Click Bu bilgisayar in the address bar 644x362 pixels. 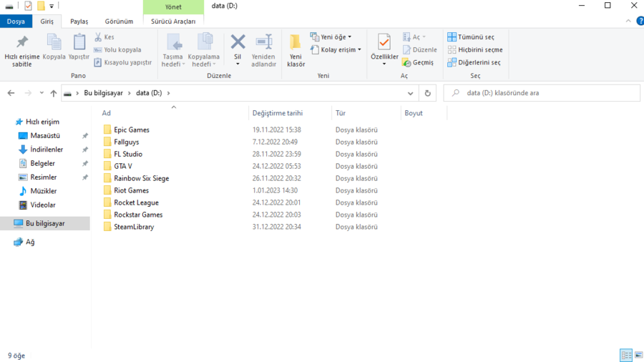[104, 93]
